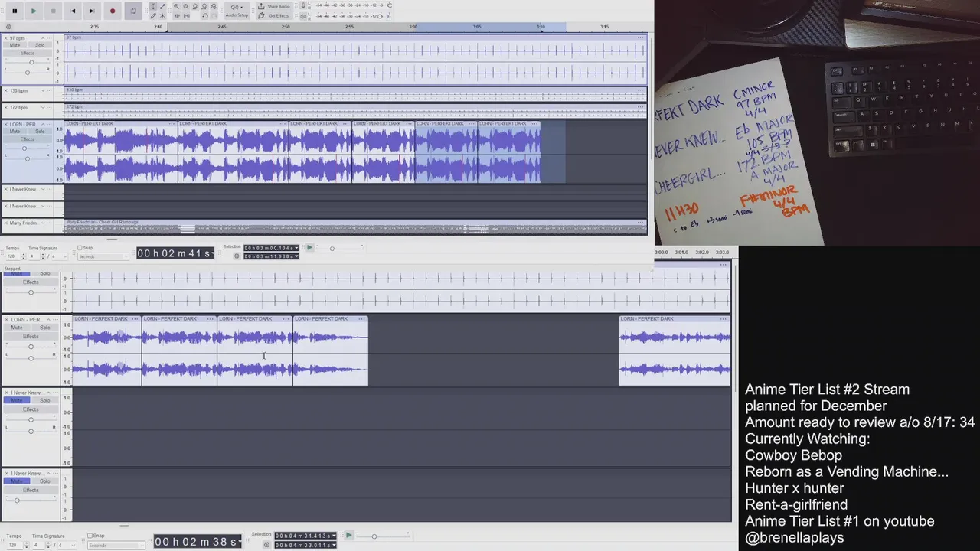Image resolution: width=980 pixels, height=551 pixels.
Task: Solo the 97 bpm track
Action: click(40, 45)
